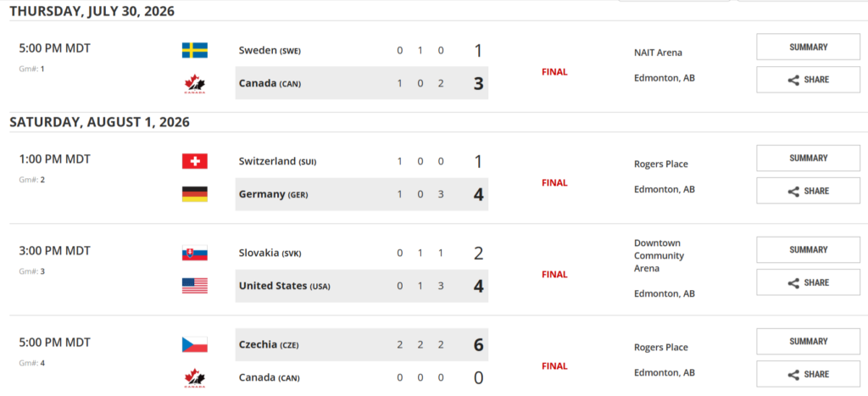Click the Downtown Community Arena venue text
The width and height of the screenshot is (868, 396).
click(x=659, y=255)
